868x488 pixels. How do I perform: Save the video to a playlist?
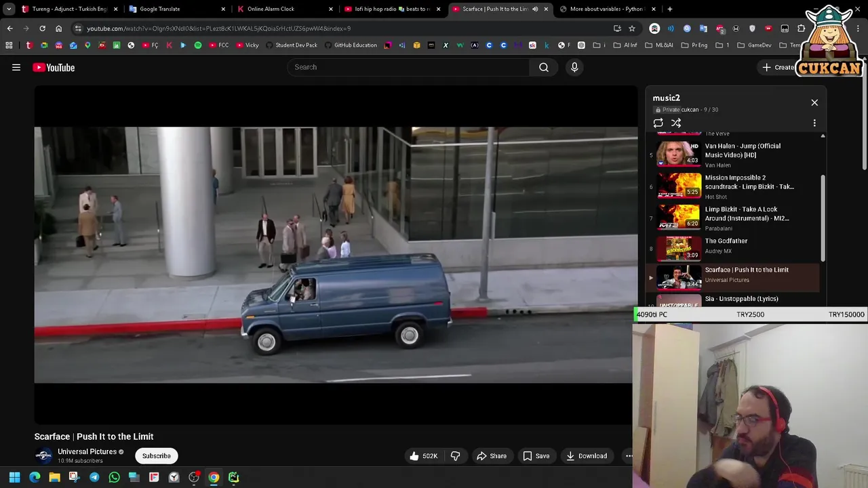(536, 456)
